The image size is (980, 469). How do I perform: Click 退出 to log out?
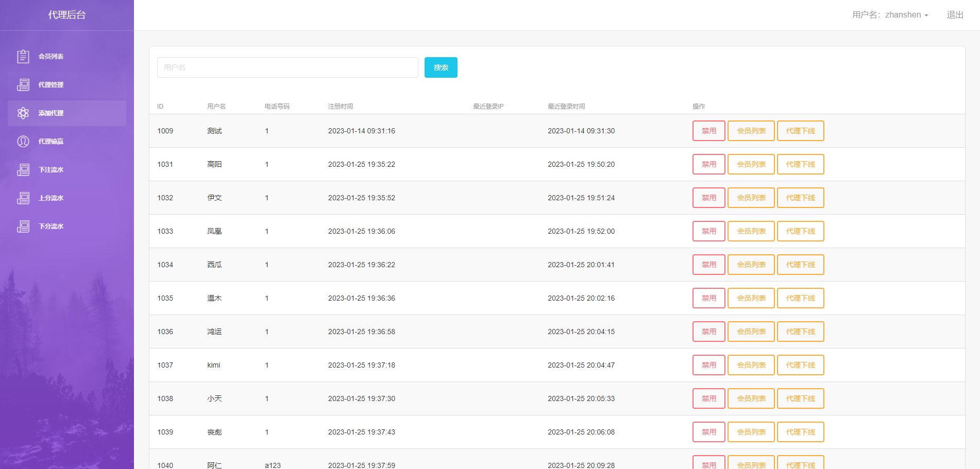click(955, 15)
